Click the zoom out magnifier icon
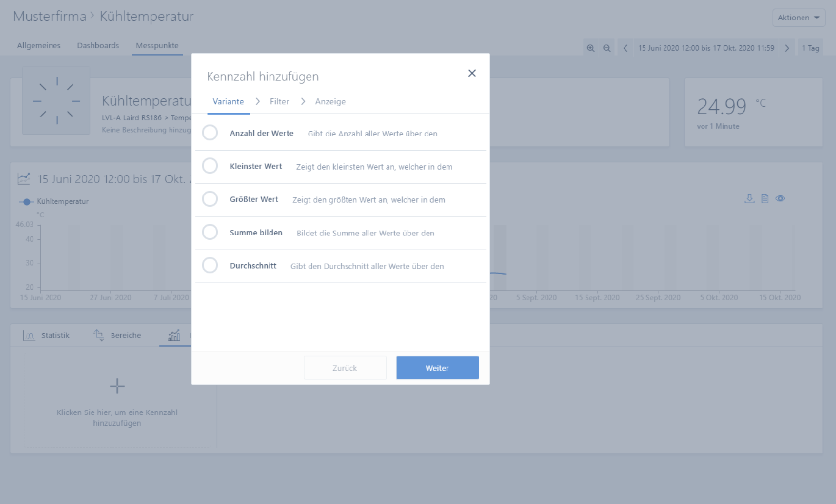Image resolution: width=836 pixels, height=504 pixels. [607, 48]
